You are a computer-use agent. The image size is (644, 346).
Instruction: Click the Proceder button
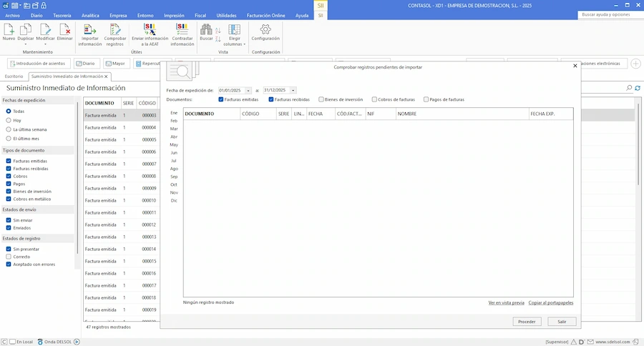click(527, 322)
